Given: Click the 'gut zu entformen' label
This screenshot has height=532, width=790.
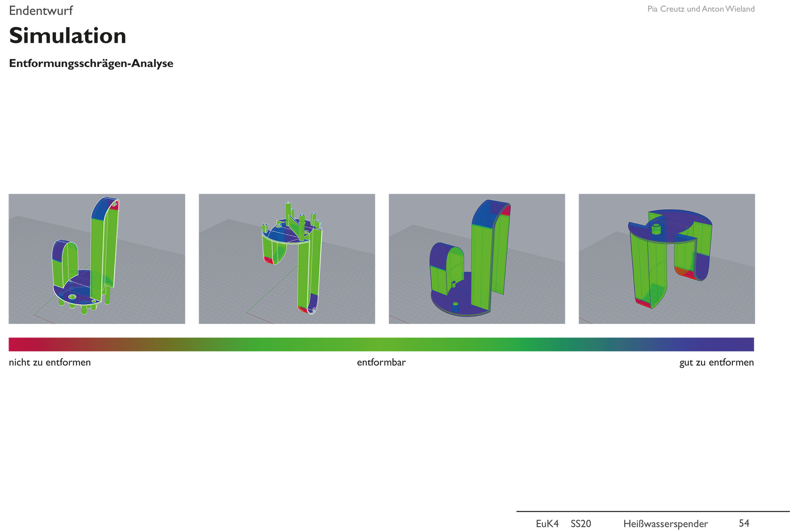Looking at the screenshot, I should click(x=716, y=362).
